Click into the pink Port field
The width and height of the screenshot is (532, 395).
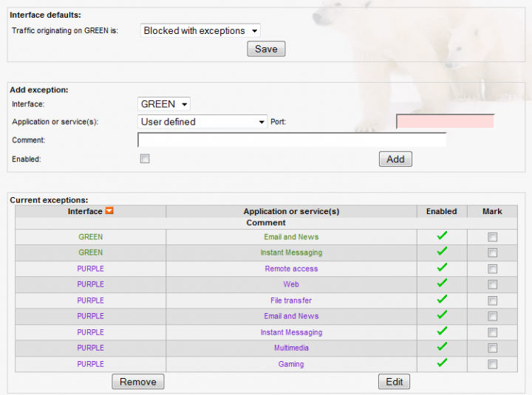pos(445,121)
